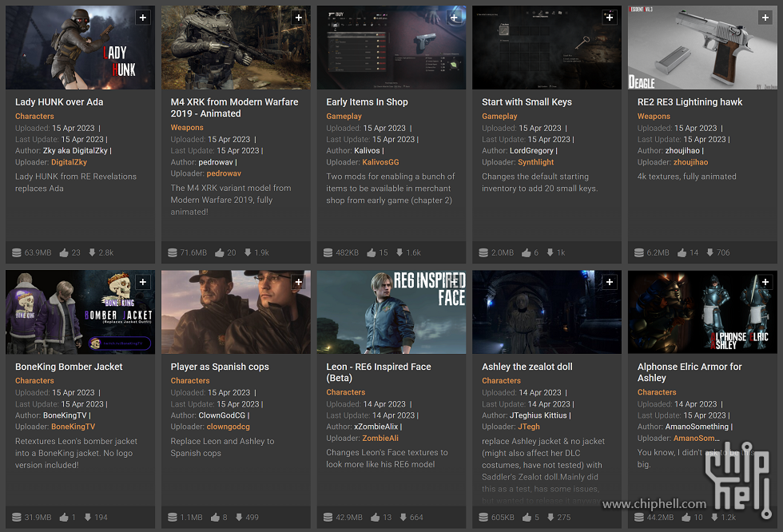Open the Alphonse Elric Armor for Ashley title
The height and width of the screenshot is (532, 783).
coord(690,372)
